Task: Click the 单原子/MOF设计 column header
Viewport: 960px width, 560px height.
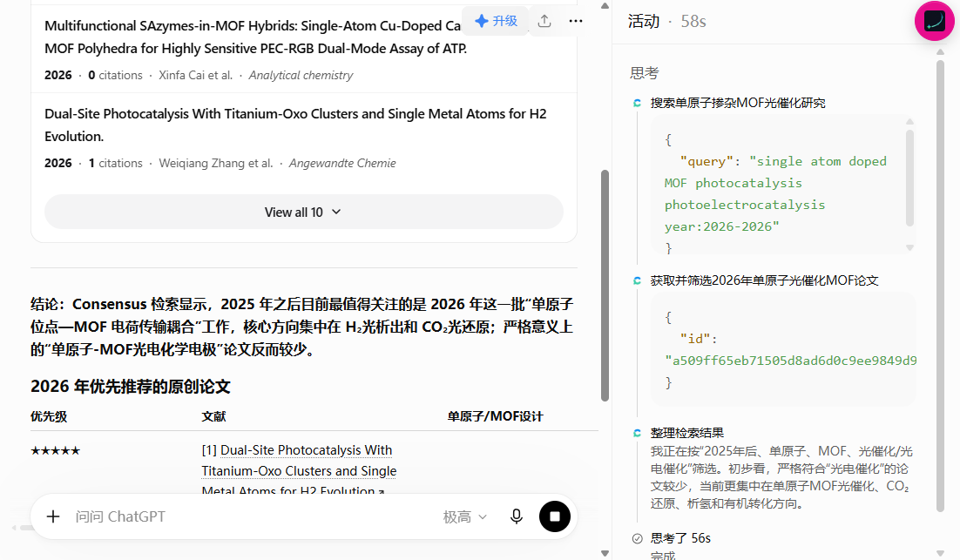Action: coord(496,417)
